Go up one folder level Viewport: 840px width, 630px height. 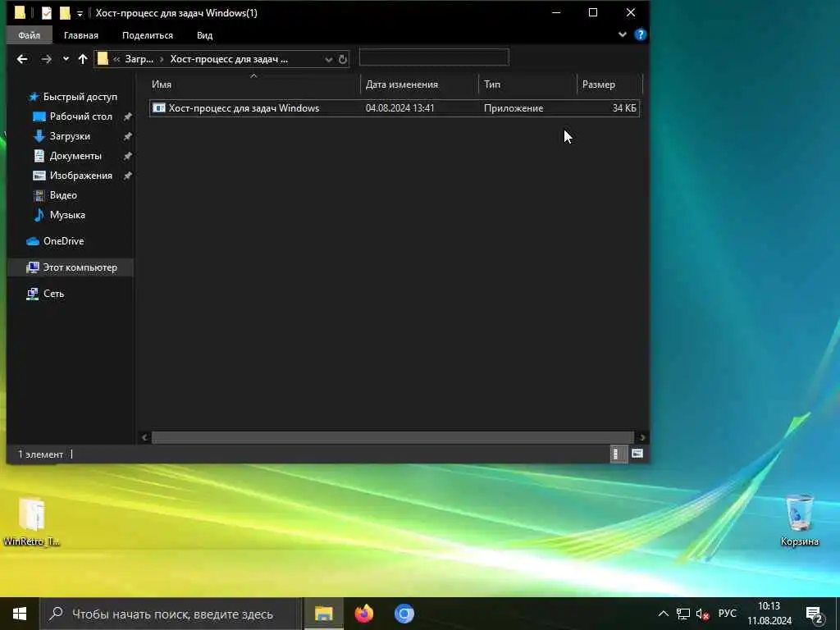click(83, 59)
